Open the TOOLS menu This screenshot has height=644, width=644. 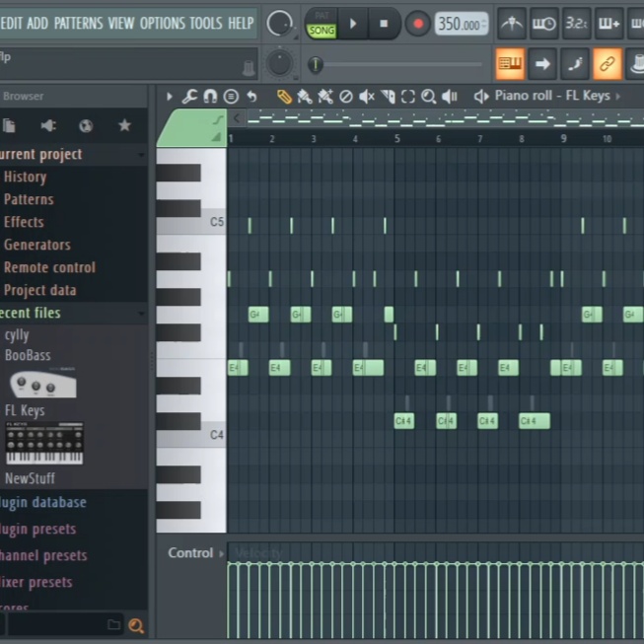205,23
